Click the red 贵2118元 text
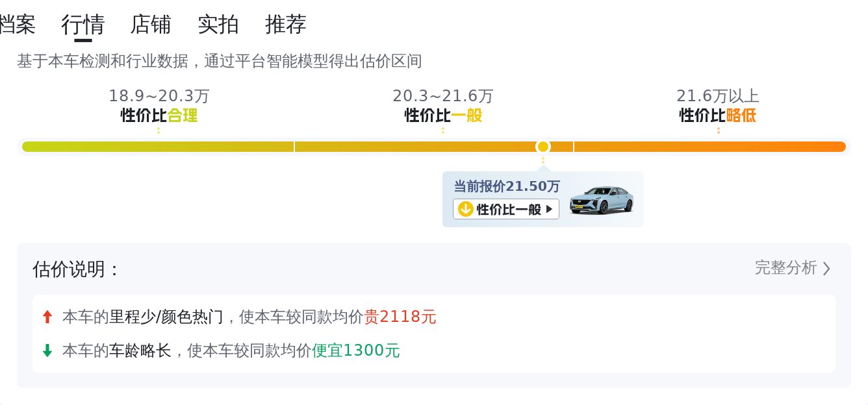 click(x=400, y=317)
